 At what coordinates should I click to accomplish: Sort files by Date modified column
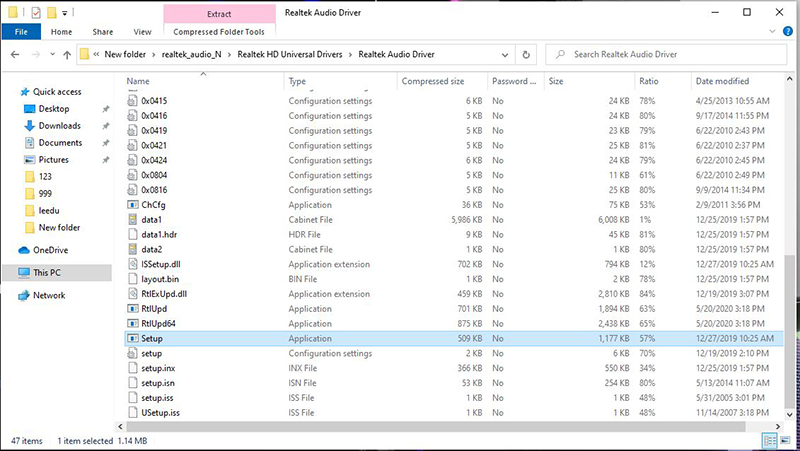(x=722, y=81)
